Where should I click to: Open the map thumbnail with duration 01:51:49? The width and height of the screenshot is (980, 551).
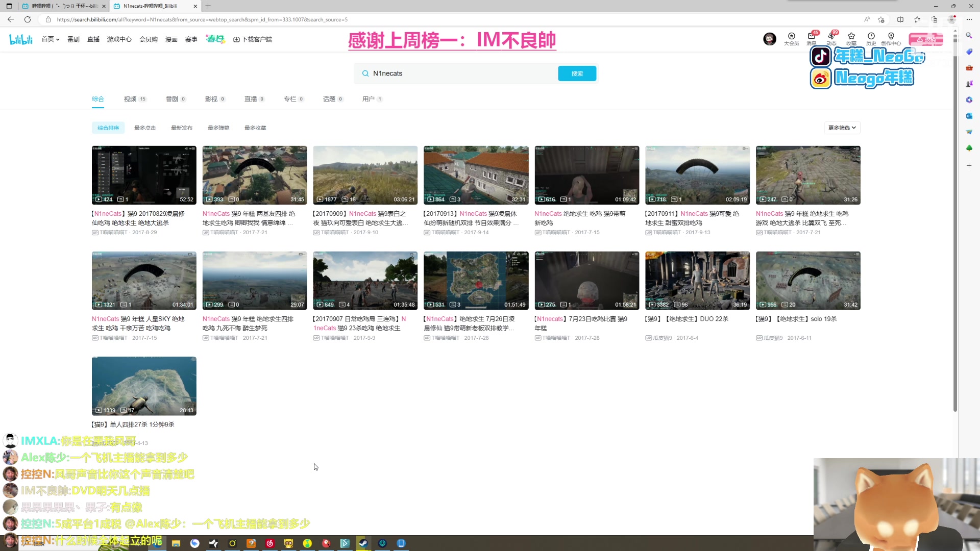476,280
